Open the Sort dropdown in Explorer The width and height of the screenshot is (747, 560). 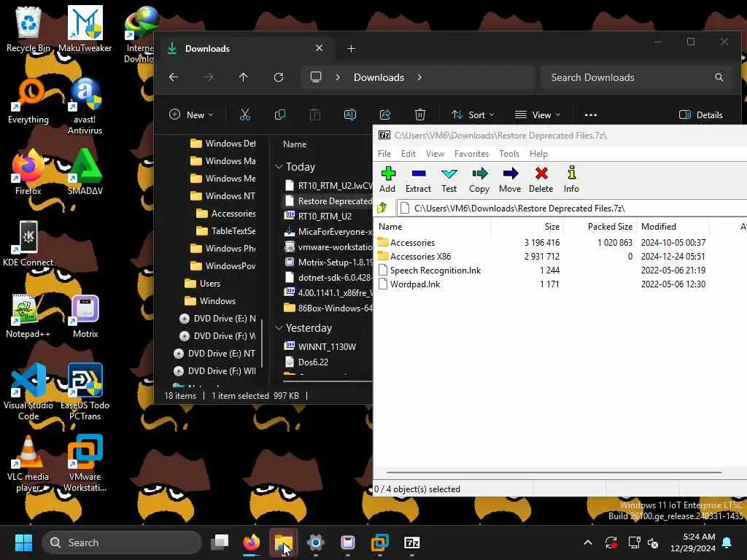(x=473, y=114)
